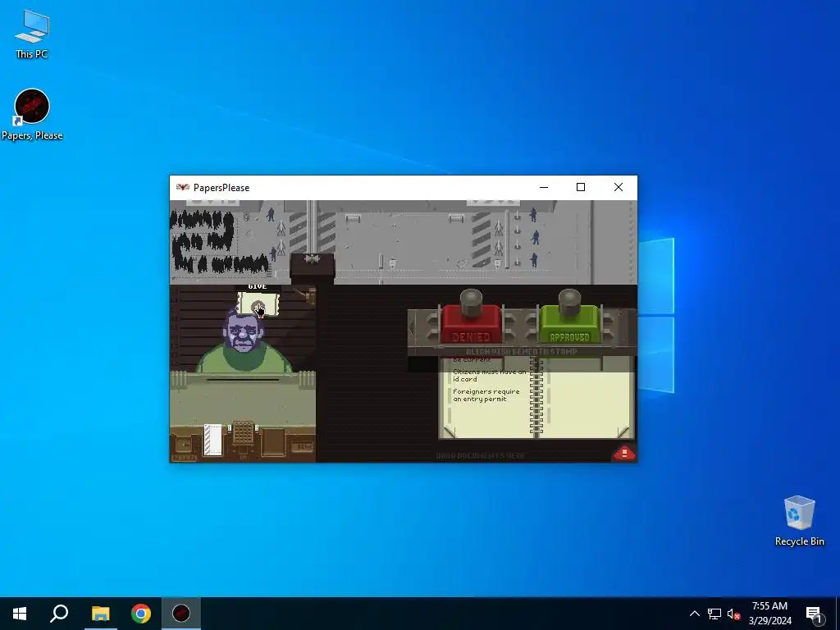Turn rulebook page using its bottom-left corner
840x630 pixels.
[449, 431]
